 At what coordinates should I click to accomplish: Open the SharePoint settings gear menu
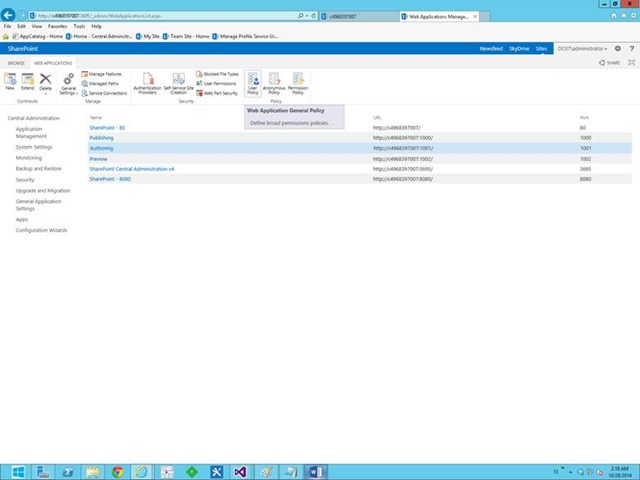point(618,49)
